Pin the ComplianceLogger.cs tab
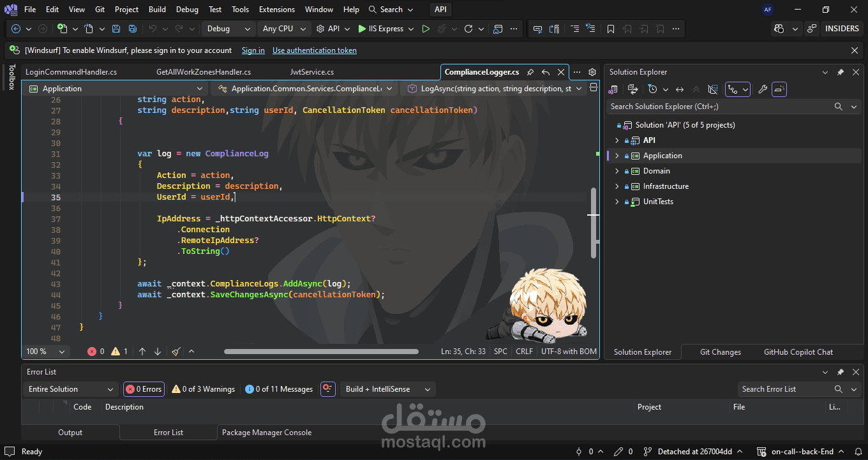Image resolution: width=868 pixels, height=460 pixels. coord(530,72)
